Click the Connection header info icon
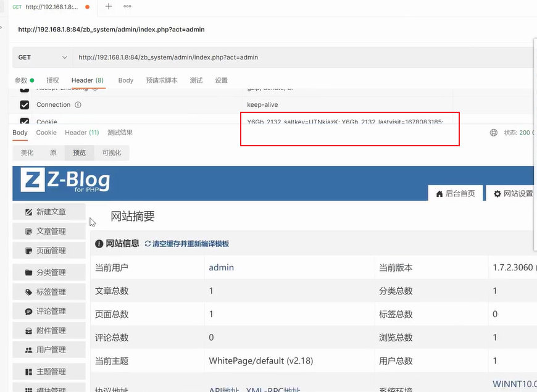Screen dimensions: 537x392 (x=78, y=105)
